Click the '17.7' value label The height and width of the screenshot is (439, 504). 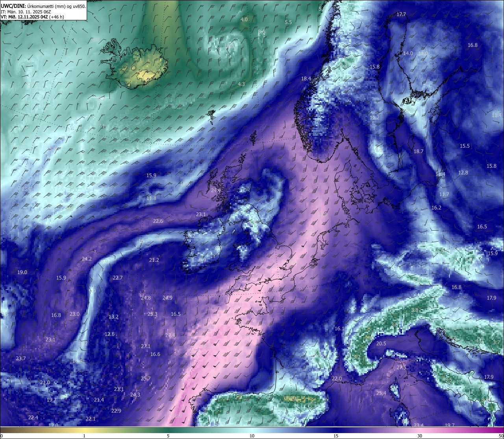[401, 15]
